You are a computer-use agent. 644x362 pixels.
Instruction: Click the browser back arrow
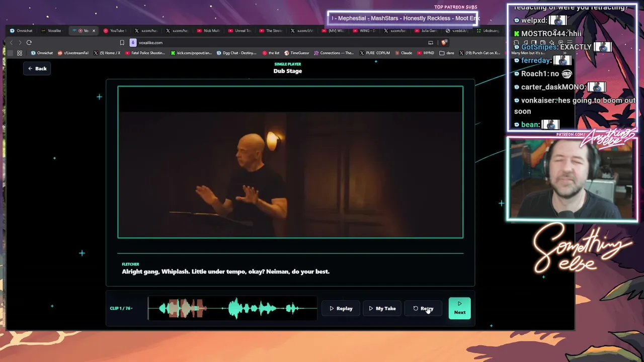[x=11, y=43]
